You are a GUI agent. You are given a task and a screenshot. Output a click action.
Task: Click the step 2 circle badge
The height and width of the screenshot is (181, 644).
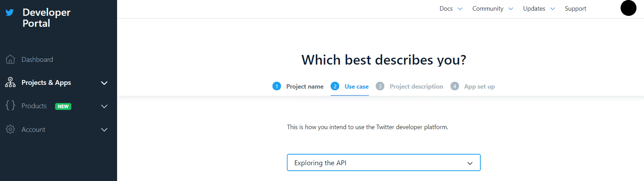(x=335, y=86)
